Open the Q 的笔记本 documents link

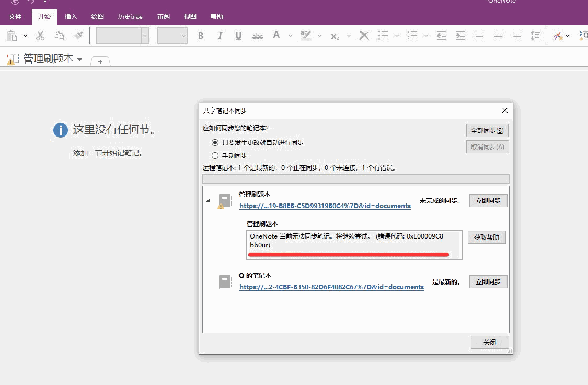coord(331,287)
